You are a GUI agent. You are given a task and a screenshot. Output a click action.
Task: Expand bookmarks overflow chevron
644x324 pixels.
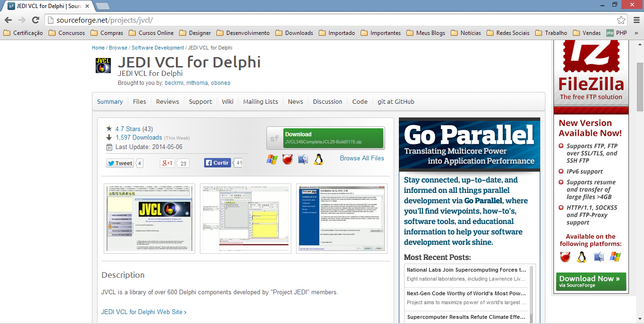(x=636, y=33)
